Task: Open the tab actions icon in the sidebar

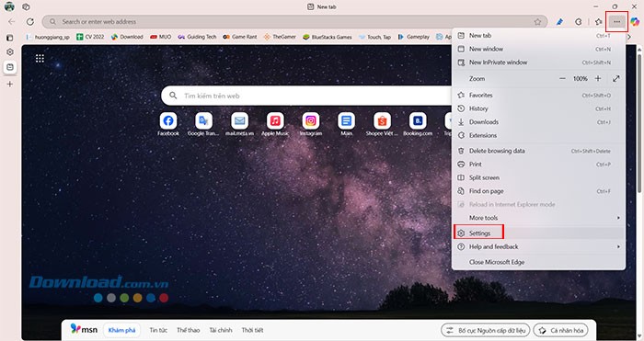Action: pyautogui.click(x=10, y=38)
